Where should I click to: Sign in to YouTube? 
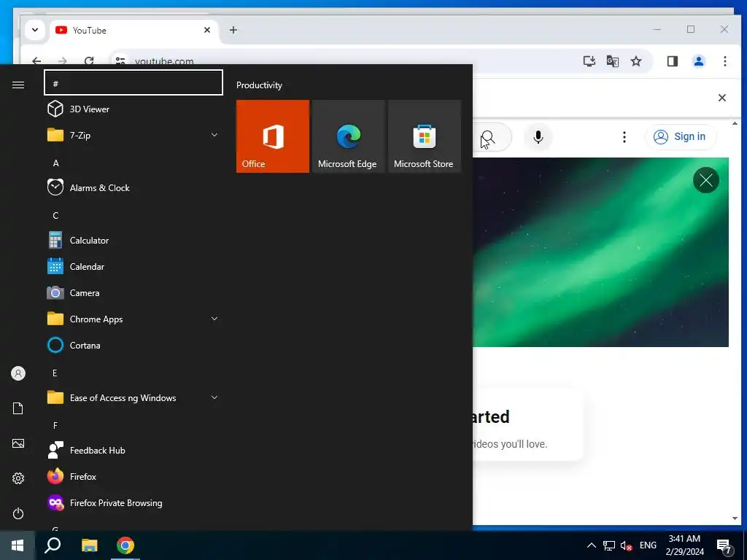pyautogui.click(x=681, y=136)
